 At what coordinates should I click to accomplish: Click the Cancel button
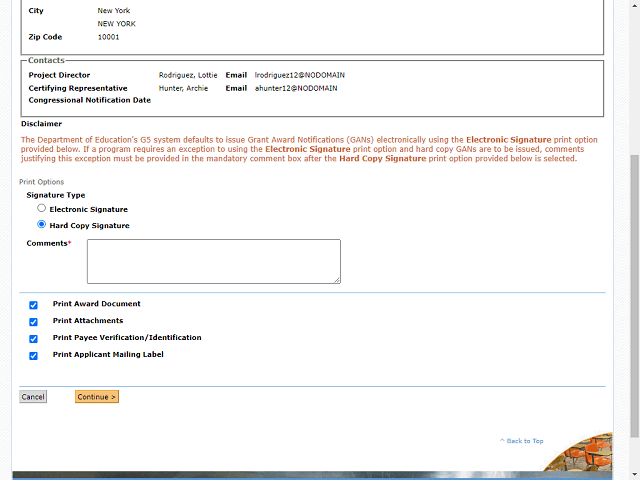(x=33, y=397)
